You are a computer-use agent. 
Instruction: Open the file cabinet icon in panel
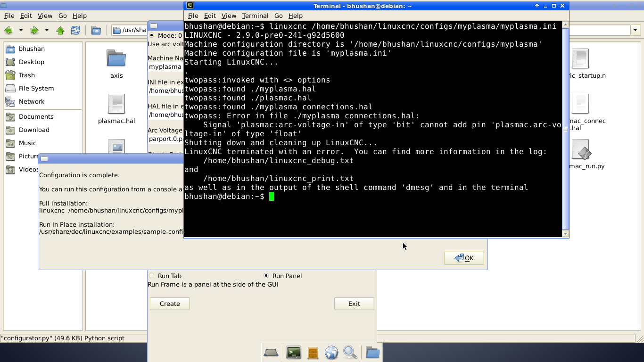point(313,353)
